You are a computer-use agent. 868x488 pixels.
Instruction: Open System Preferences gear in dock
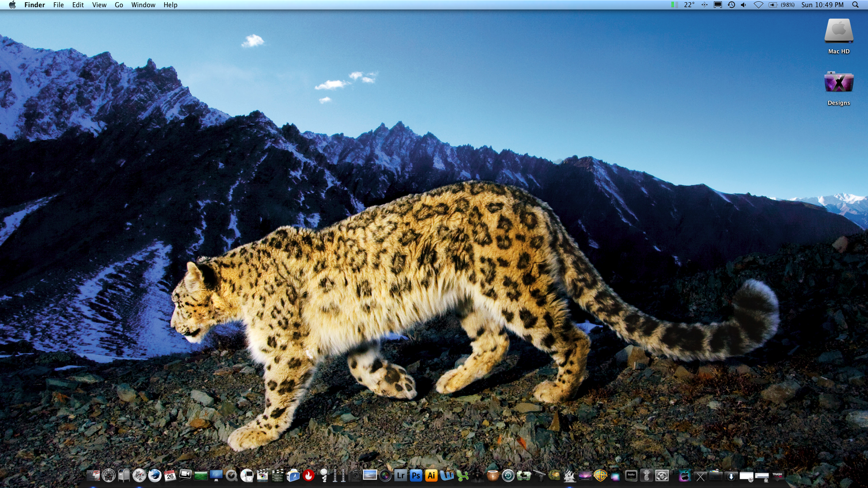(662, 475)
